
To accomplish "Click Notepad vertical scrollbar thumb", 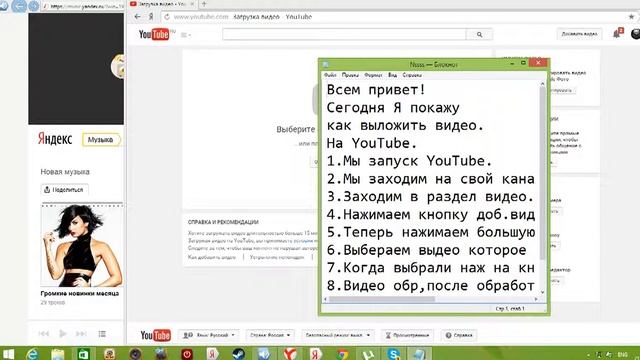I will pos(542,173).
